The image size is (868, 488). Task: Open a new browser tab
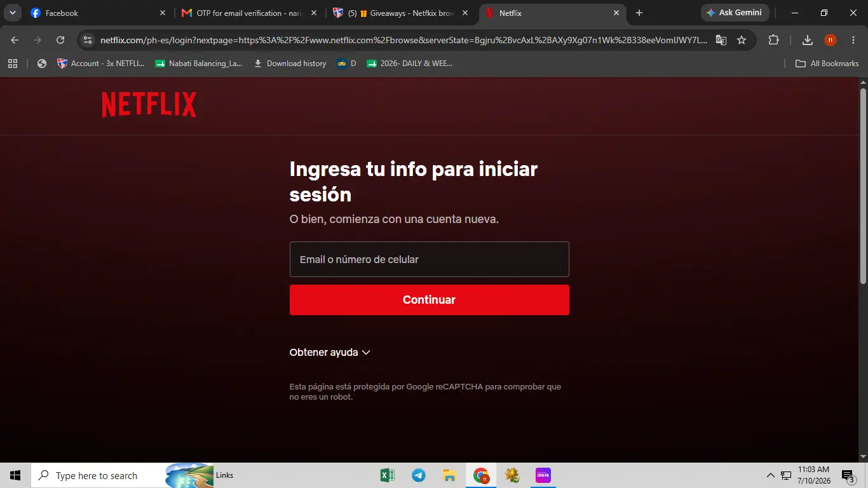[639, 13]
